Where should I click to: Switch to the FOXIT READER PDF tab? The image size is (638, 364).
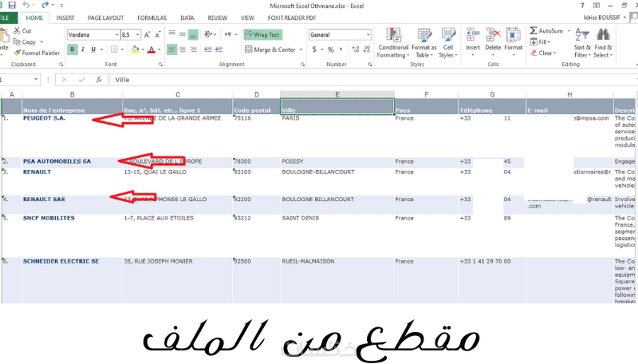[292, 18]
